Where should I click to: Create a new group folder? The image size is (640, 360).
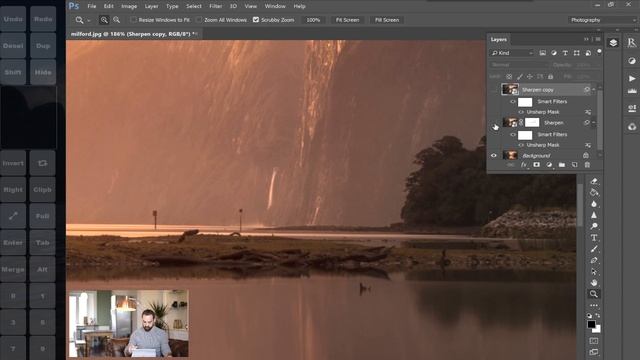(562, 164)
